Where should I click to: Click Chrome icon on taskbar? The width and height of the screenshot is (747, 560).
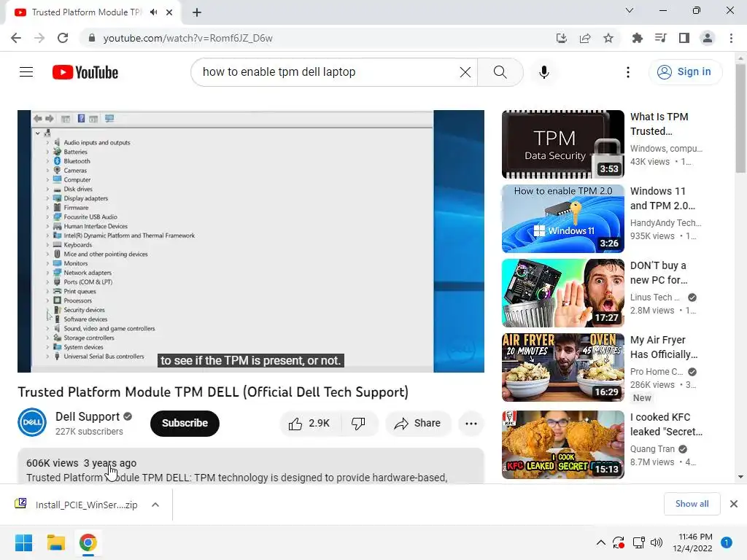coord(88,542)
